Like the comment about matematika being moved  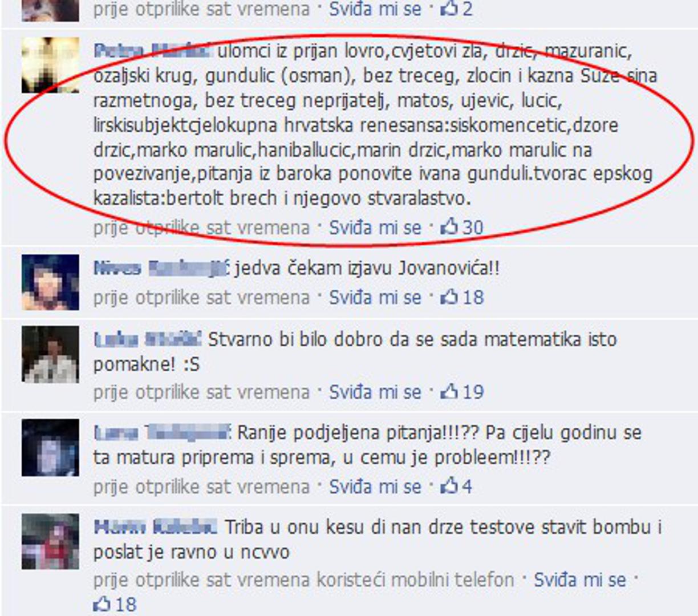[x=375, y=392]
